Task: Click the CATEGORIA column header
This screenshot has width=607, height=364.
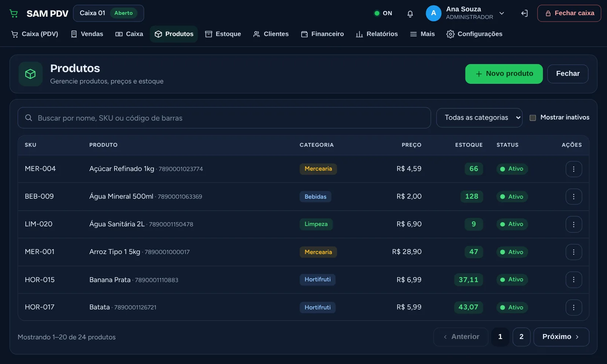Action: (316, 145)
